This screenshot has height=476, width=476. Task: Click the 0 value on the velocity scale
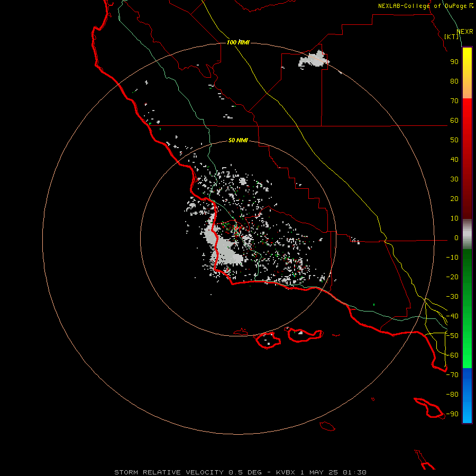point(456,238)
